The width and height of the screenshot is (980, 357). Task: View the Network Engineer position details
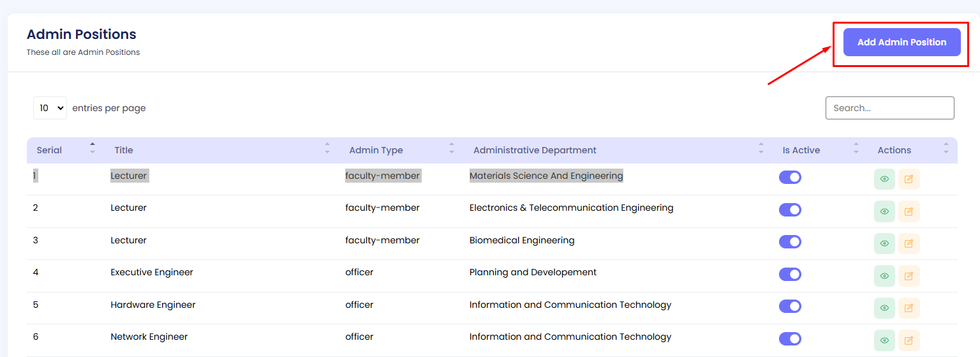pos(884,340)
